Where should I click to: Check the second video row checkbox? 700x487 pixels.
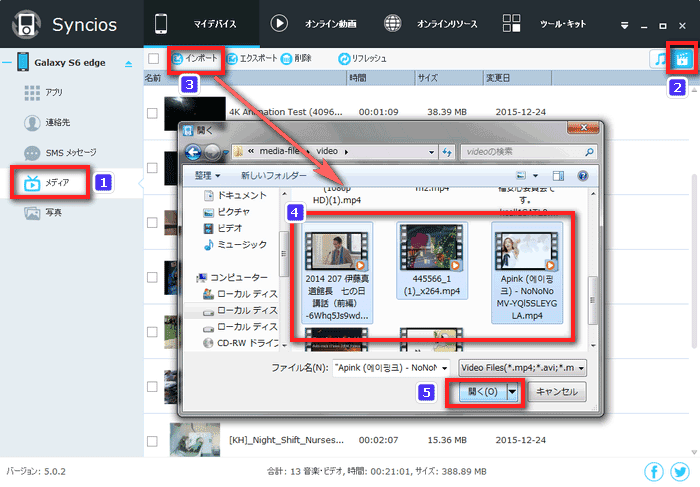click(152, 168)
